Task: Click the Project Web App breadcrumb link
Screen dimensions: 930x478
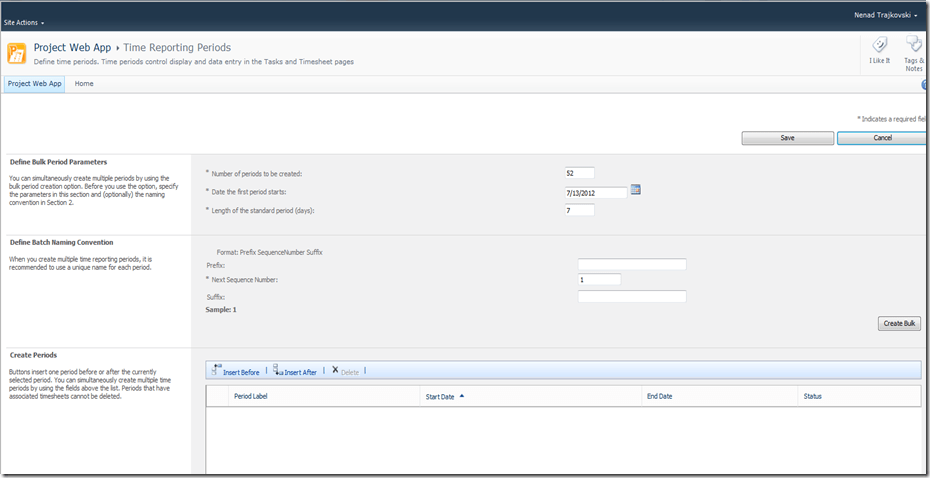Action: point(72,47)
